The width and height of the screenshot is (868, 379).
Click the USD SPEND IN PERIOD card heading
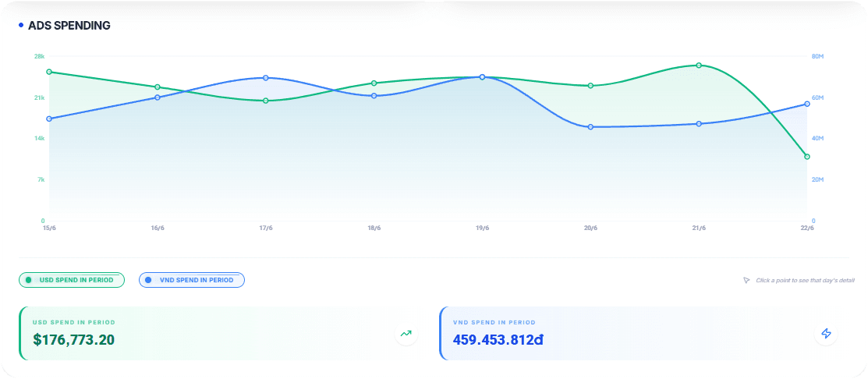click(x=73, y=322)
